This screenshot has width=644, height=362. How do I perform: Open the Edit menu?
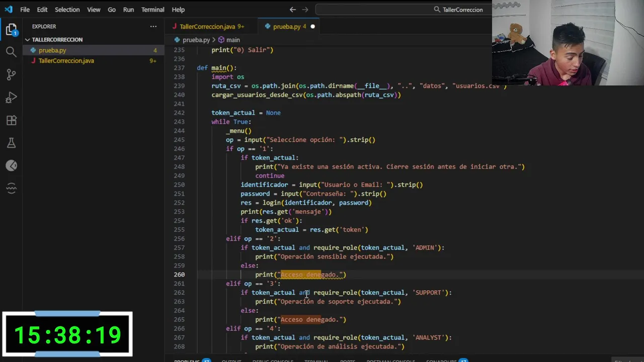pyautogui.click(x=42, y=10)
